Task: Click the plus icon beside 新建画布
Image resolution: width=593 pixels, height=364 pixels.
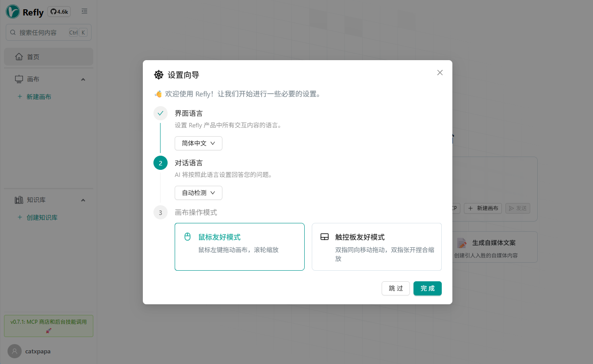Action: tap(19, 96)
